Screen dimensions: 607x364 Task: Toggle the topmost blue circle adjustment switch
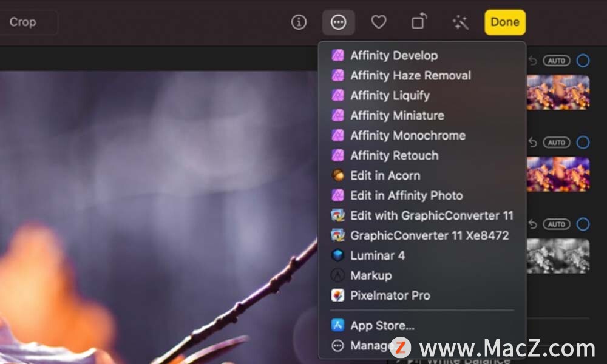point(583,61)
